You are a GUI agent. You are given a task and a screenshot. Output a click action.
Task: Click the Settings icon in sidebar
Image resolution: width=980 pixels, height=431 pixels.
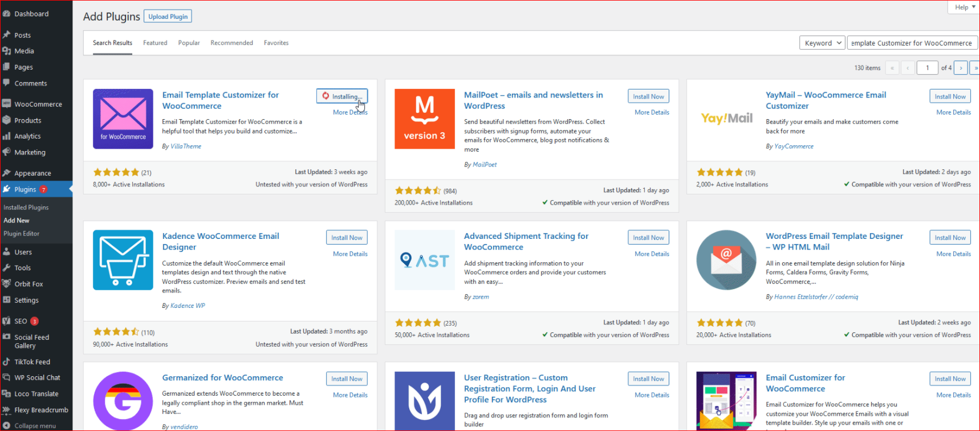[6, 300]
